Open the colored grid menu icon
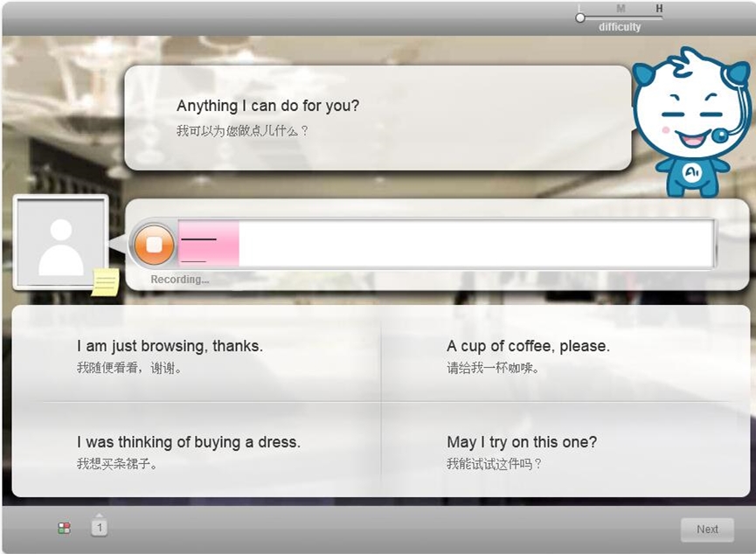The image size is (756, 554). click(64, 528)
